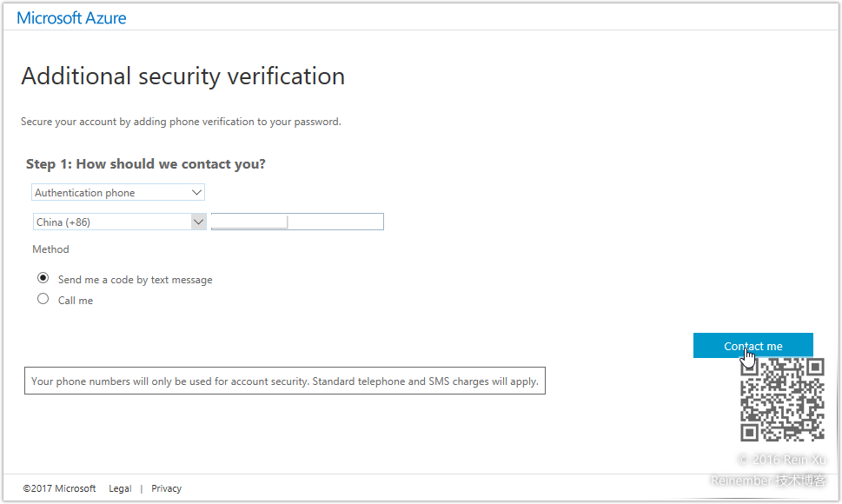Click the 'Step 1: How should we contact you?' heading
This screenshot has width=842, height=504.
point(146,163)
